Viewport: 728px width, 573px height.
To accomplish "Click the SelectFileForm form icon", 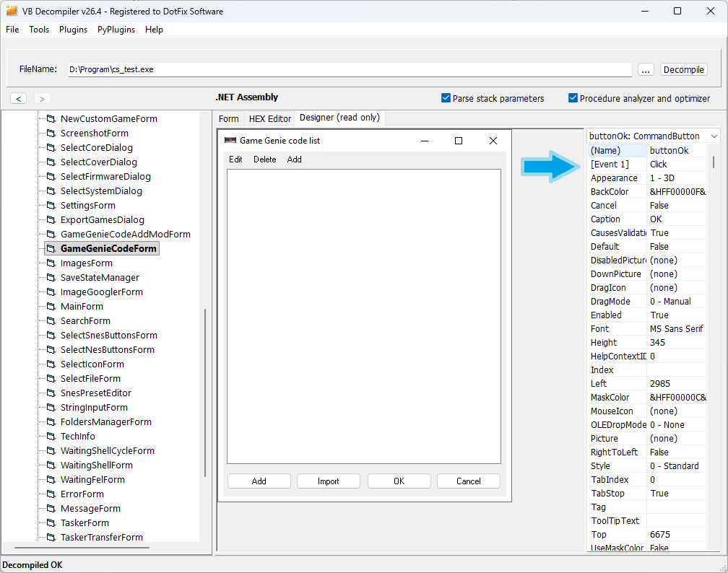I will point(51,378).
